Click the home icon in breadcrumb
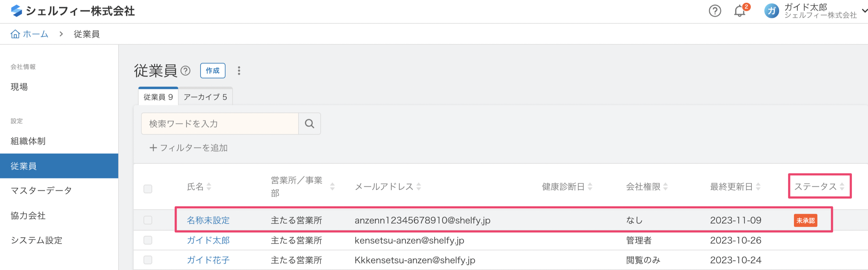 click(x=15, y=34)
